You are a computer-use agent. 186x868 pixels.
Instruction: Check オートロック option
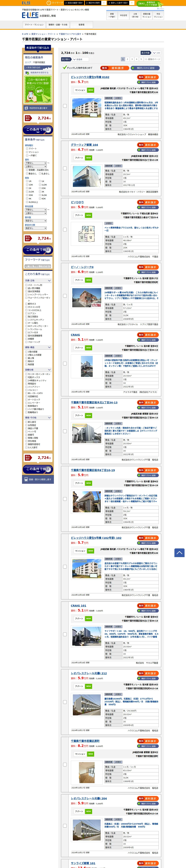click(x=26, y=400)
